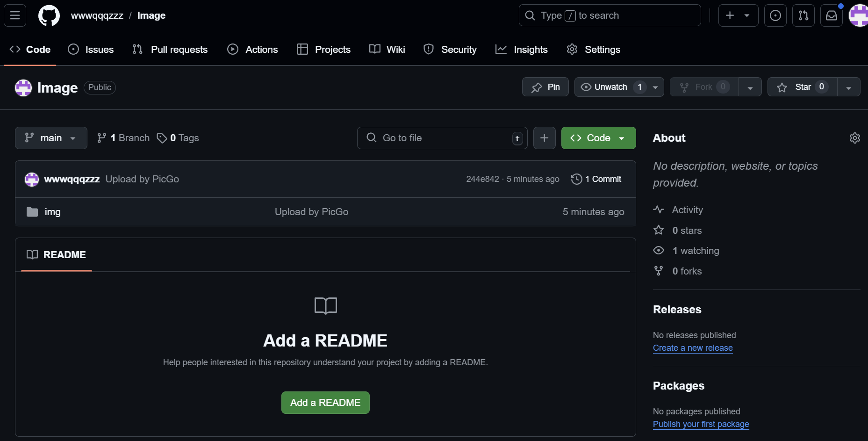Expand the Fork options dropdown arrow
This screenshot has width=868, height=441.
pos(750,87)
